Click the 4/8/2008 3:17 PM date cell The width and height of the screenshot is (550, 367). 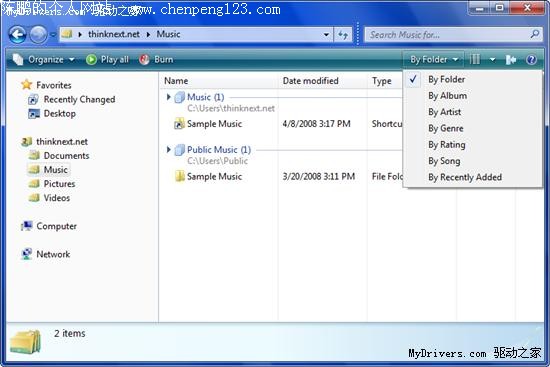click(x=316, y=124)
